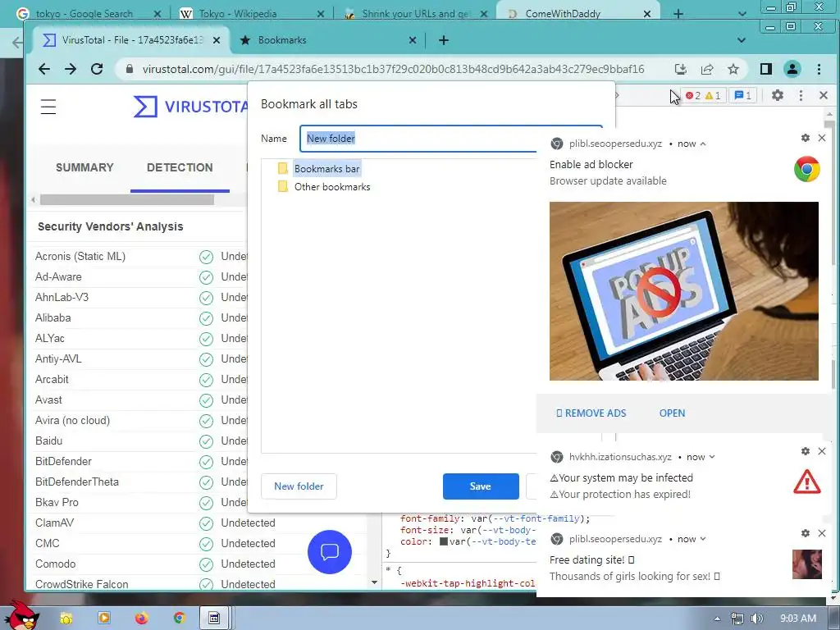The image size is (840, 630).
Task: Click the VirusTotal logo
Action: 190,107
